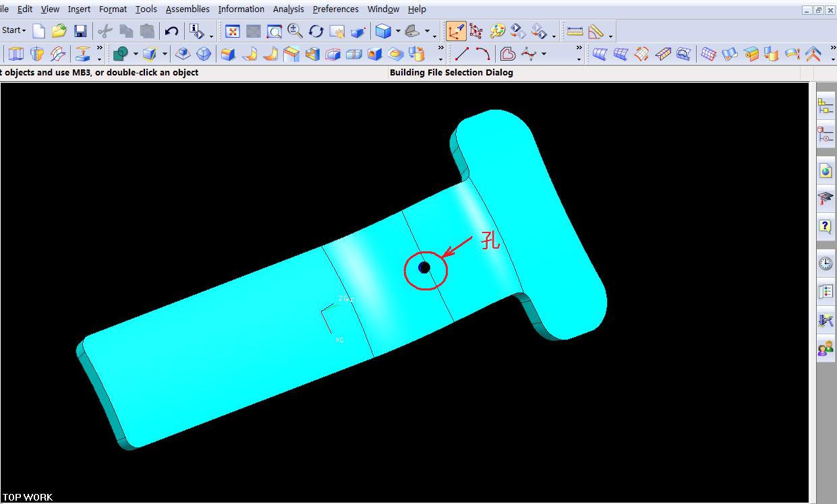Open the Analysis menu
This screenshot has width=837, height=504.
[288, 9]
